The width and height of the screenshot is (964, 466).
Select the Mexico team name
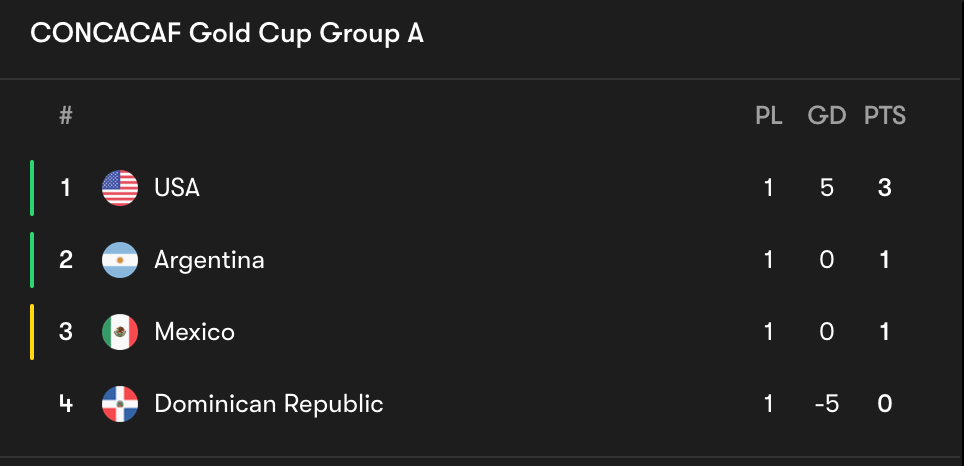[x=194, y=332]
